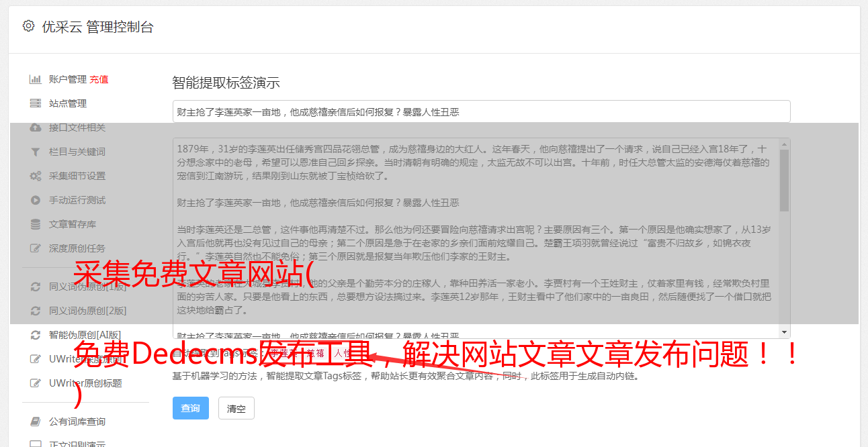Screen dimensions: 868x447
Task: Open 同义词伪原创[1版] in the sidebar
Action: 87,287
